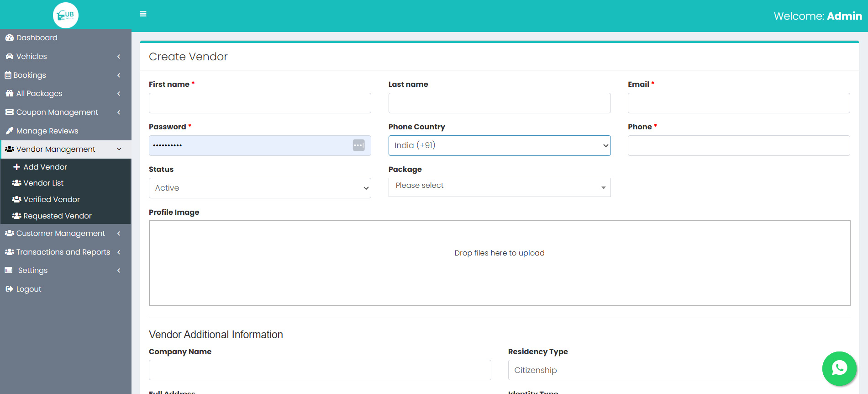
Task: Click the Vendor Additional Information heading
Action: point(216,335)
